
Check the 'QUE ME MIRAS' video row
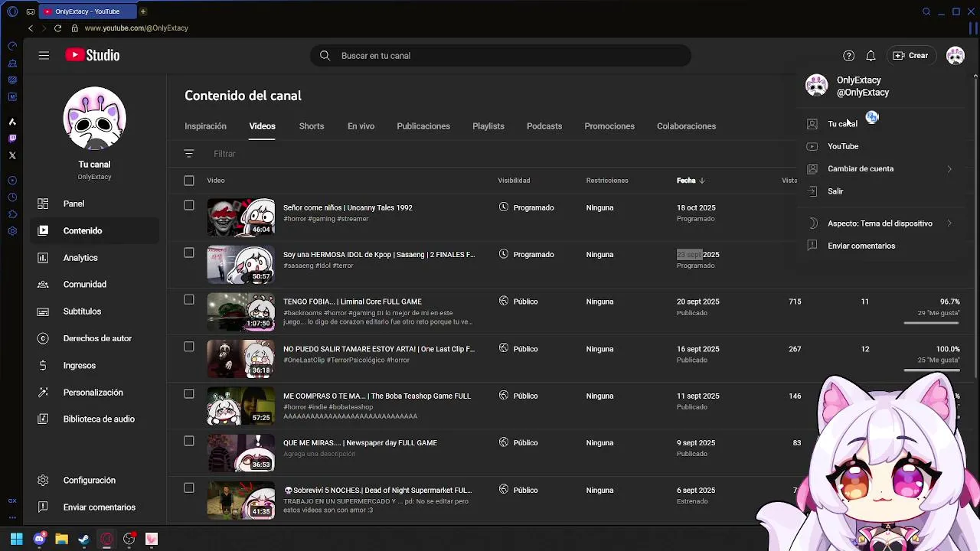189,441
